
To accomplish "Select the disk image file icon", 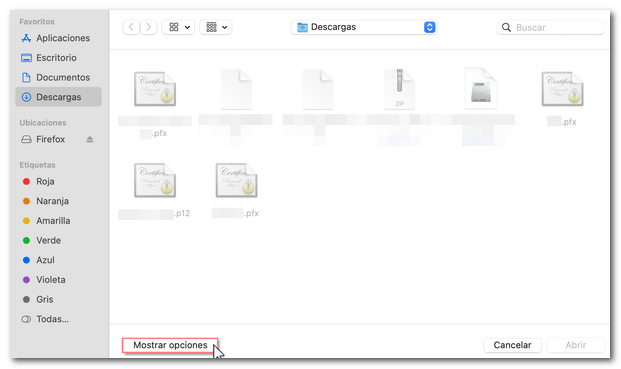I will pos(481,89).
